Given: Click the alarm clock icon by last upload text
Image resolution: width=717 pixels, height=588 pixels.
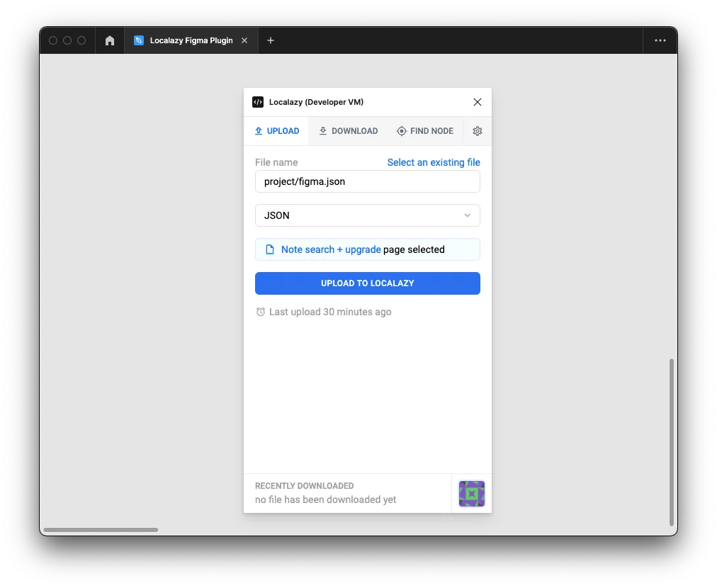Looking at the screenshot, I should pos(260,312).
